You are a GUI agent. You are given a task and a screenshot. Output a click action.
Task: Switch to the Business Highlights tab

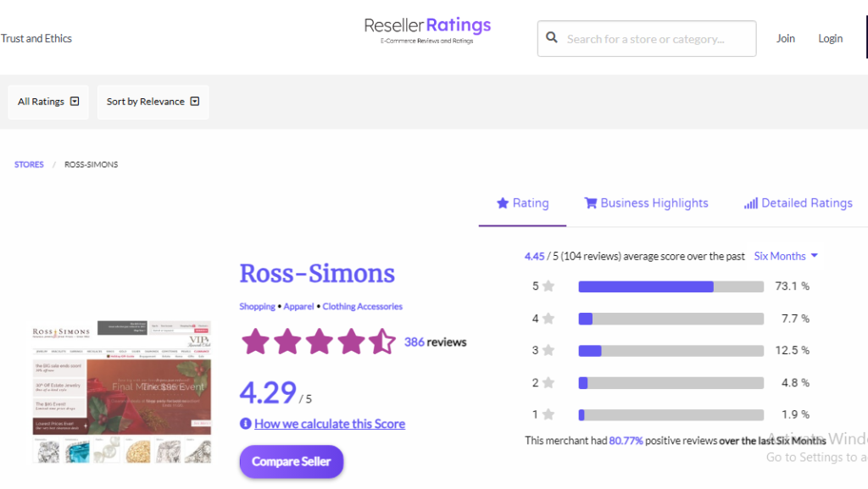click(x=646, y=203)
